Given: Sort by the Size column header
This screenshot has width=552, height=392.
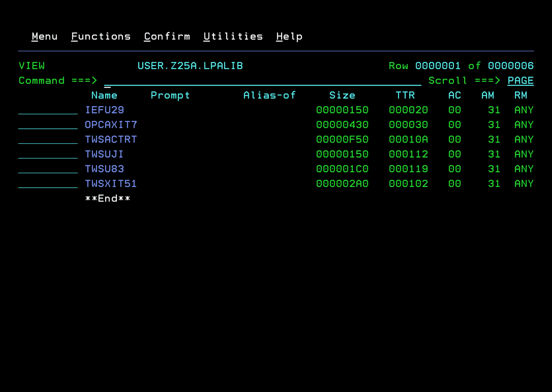Looking at the screenshot, I should pyautogui.click(x=342, y=95).
